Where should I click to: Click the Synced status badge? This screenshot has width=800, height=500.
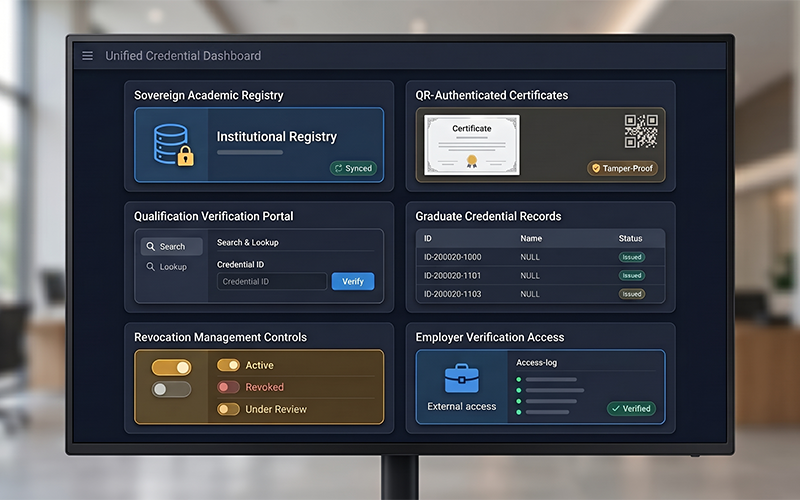click(x=353, y=168)
